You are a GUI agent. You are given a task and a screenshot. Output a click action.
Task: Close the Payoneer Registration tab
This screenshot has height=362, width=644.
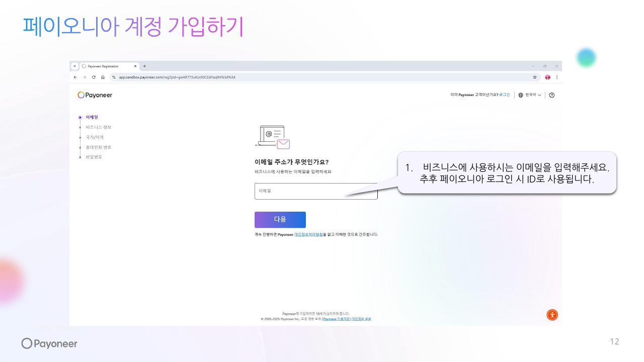click(135, 66)
